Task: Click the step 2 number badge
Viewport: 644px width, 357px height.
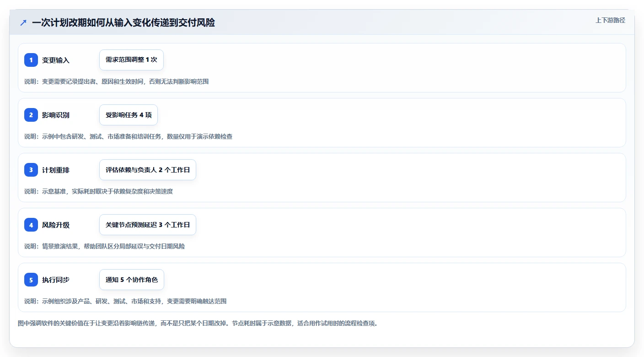Action: pos(31,115)
